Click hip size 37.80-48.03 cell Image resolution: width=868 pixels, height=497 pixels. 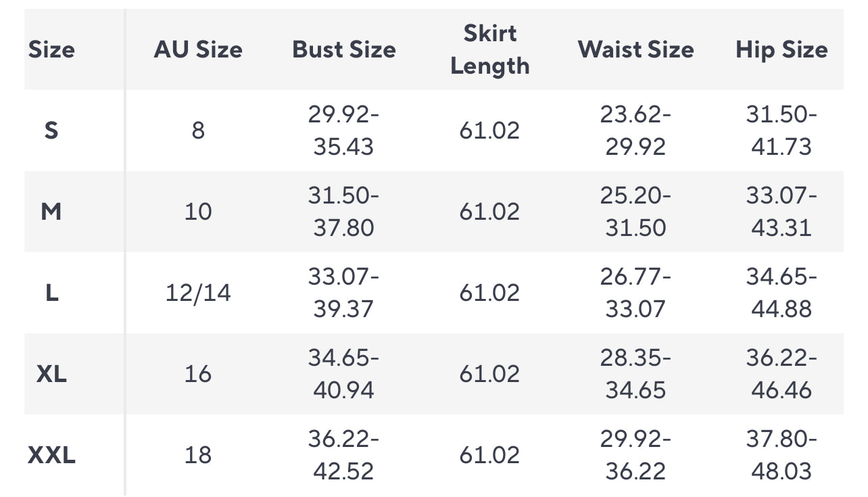pyautogui.click(x=781, y=455)
